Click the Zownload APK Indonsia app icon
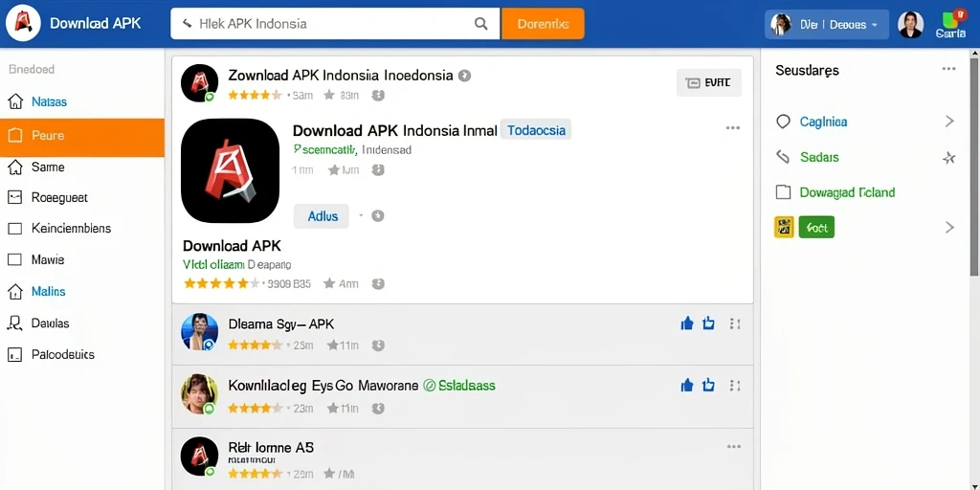 coord(199,82)
